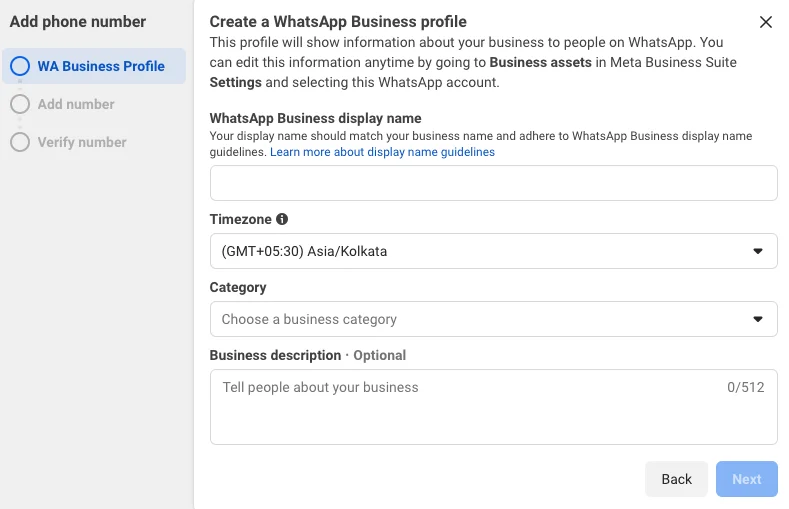Click the caret arrow in the Timezone field

coord(757,251)
